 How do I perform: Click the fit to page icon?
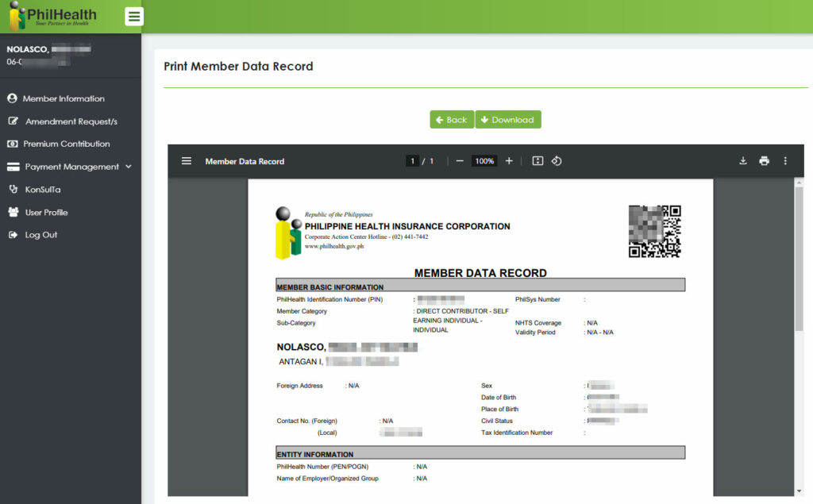(538, 161)
